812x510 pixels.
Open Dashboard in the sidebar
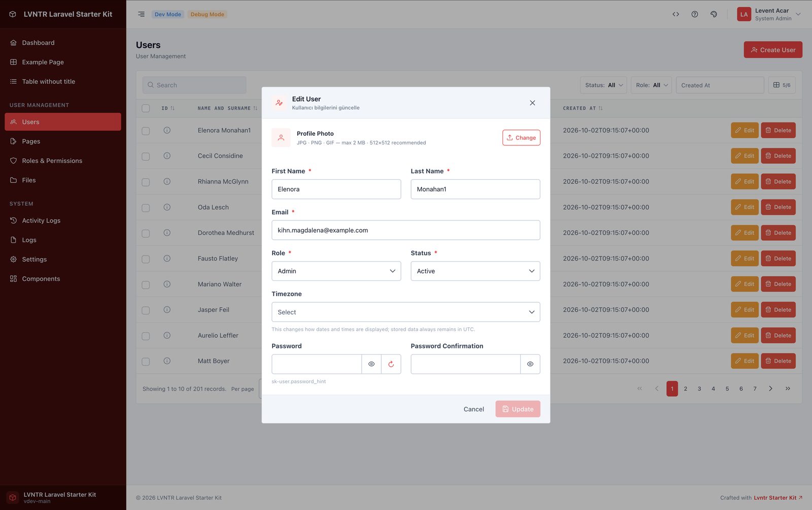63,43
